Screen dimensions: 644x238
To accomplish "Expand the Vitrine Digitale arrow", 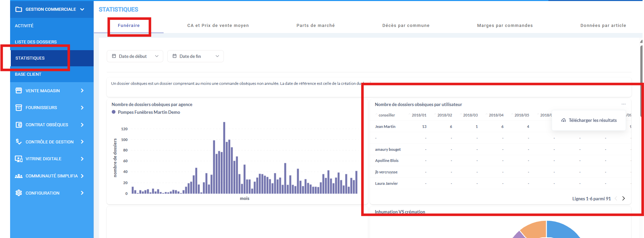I will click(82, 159).
